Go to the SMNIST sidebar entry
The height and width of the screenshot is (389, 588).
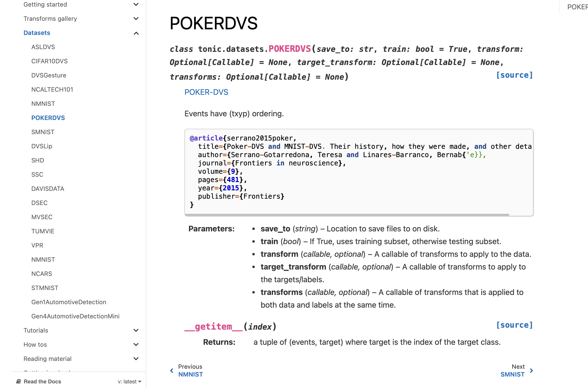43,132
